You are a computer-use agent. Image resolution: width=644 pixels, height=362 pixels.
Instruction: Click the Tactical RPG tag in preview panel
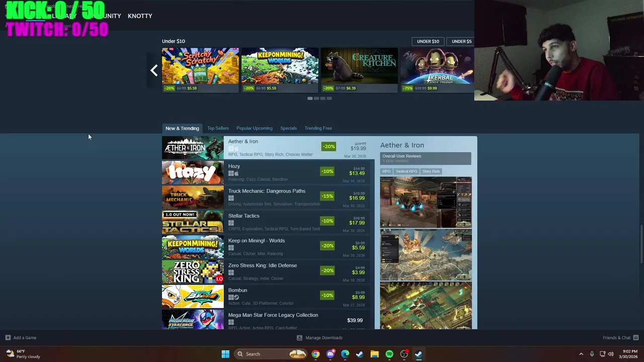click(406, 171)
